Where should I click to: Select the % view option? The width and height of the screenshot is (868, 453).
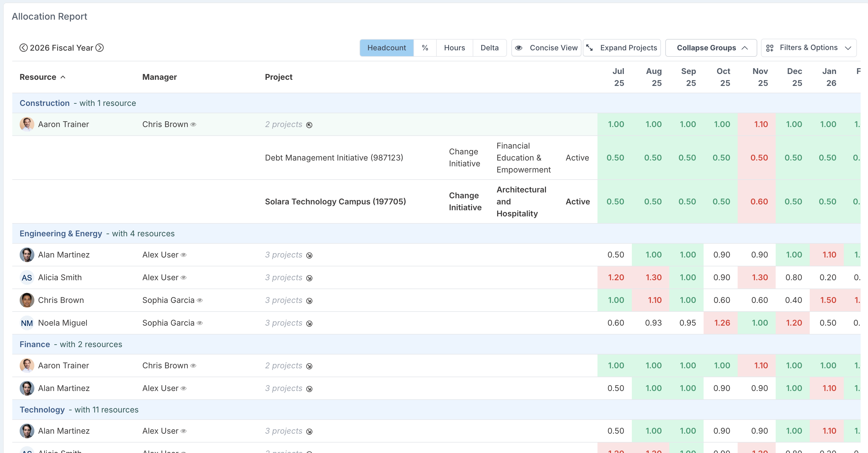[x=424, y=48]
